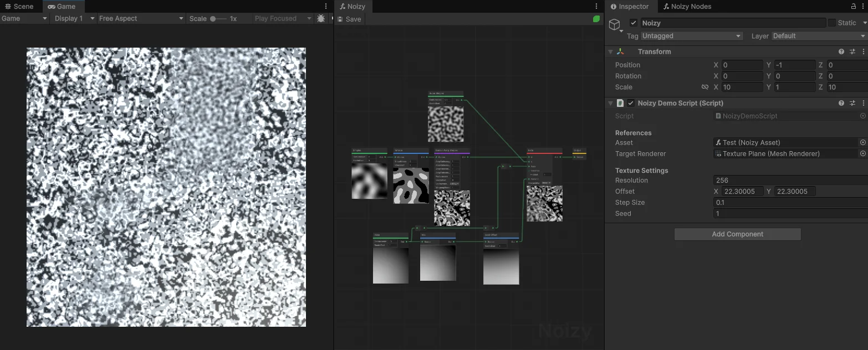This screenshot has height=350, width=868.
Task: Click the Transform component axes icon
Action: pyautogui.click(x=620, y=52)
